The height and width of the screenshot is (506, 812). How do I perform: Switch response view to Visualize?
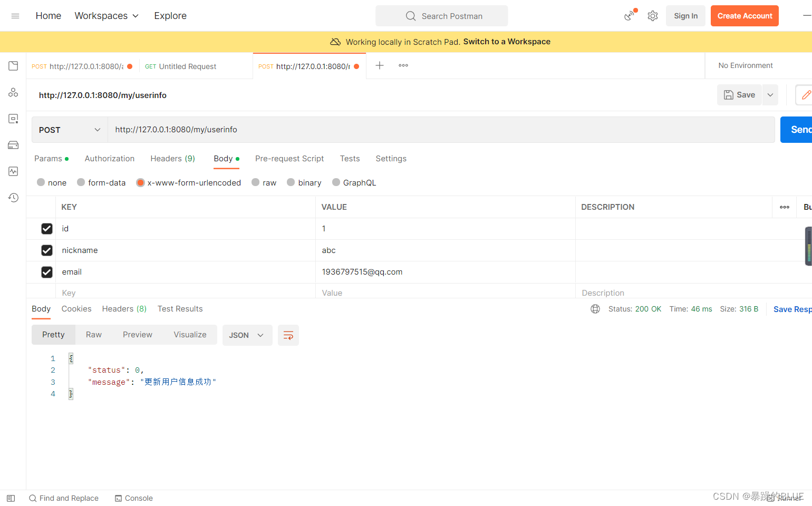pyautogui.click(x=190, y=335)
